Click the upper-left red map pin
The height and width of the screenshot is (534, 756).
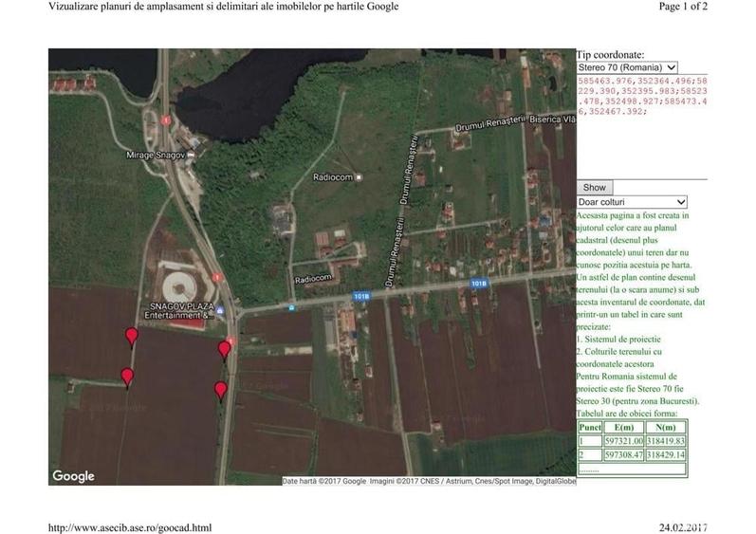(x=132, y=337)
